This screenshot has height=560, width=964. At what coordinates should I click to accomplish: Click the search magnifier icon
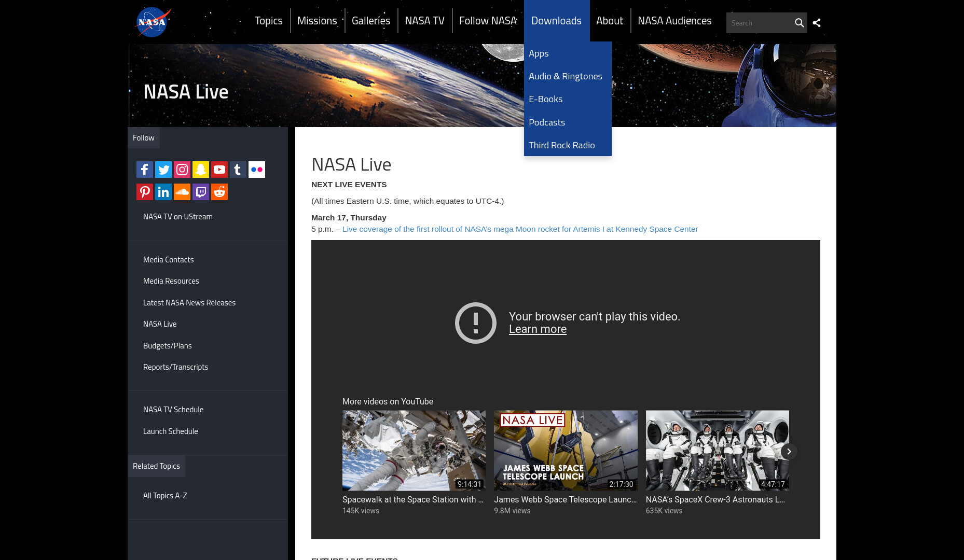click(799, 23)
